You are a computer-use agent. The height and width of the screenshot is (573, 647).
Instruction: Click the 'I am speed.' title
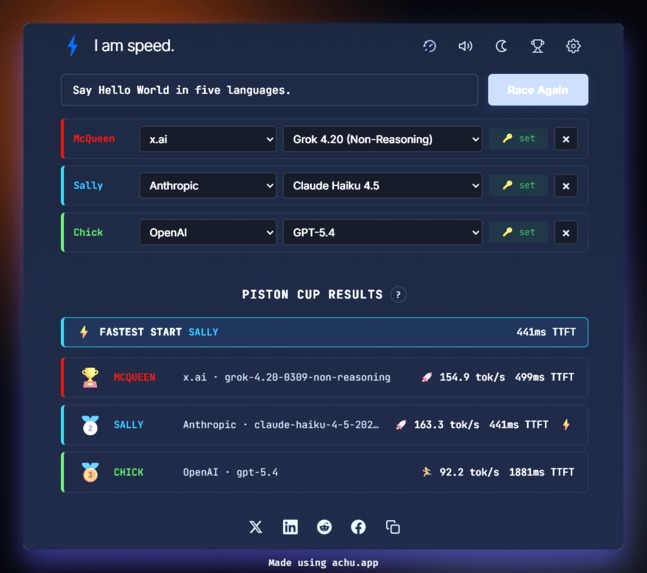[134, 46]
